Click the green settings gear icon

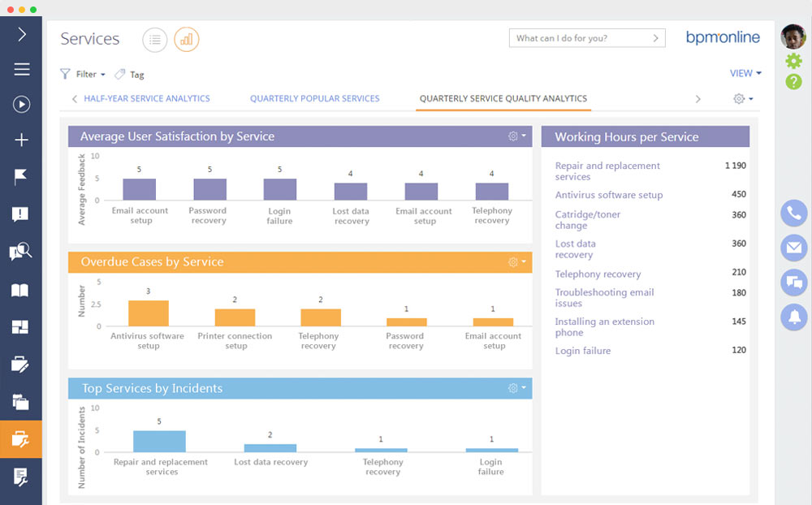[793, 61]
